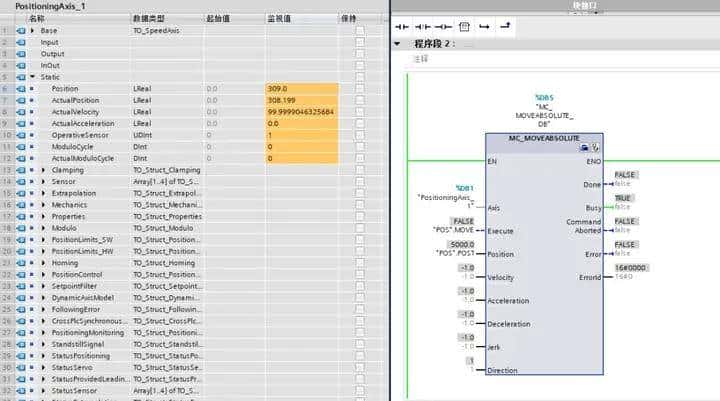Click the tag icon of the Base row
Screen dimensions: 720x401
click(x=21, y=31)
